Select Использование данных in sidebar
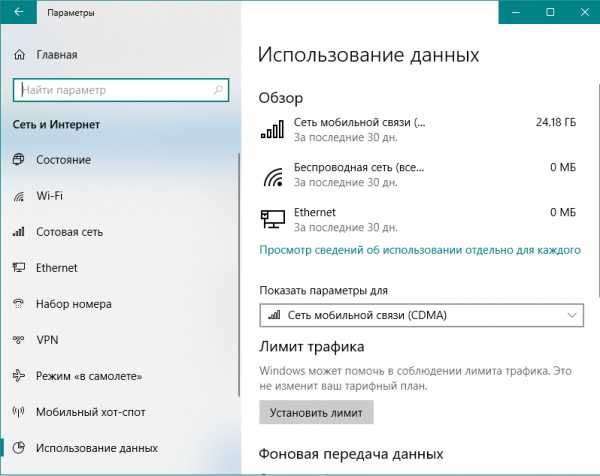The width and height of the screenshot is (600, 476). (x=97, y=448)
